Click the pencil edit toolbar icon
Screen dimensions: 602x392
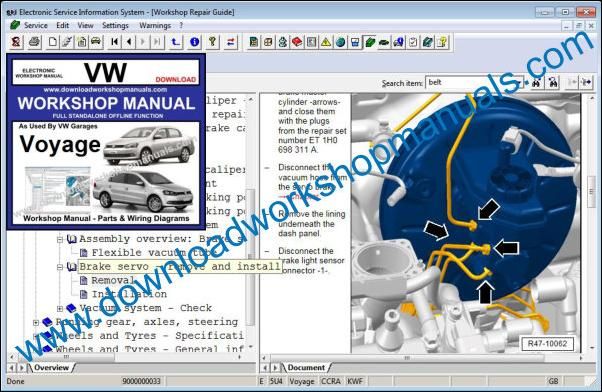67,41
